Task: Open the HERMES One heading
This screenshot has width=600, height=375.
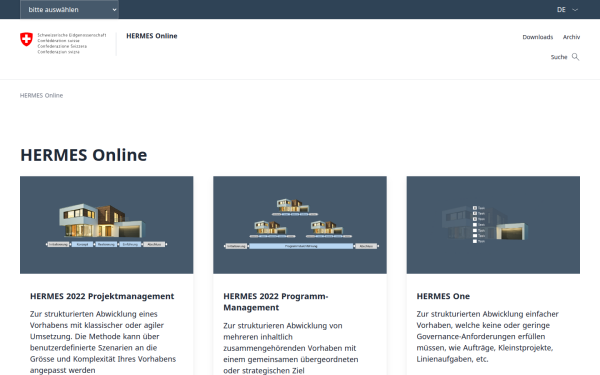Action: click(443, 296)
